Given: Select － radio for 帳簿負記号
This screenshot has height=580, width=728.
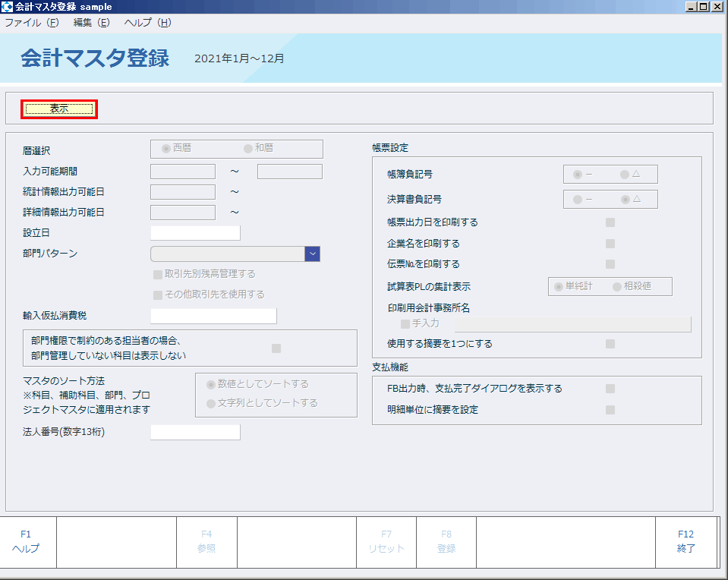Looking at the screenshot, I should click(x=578, y=175).
